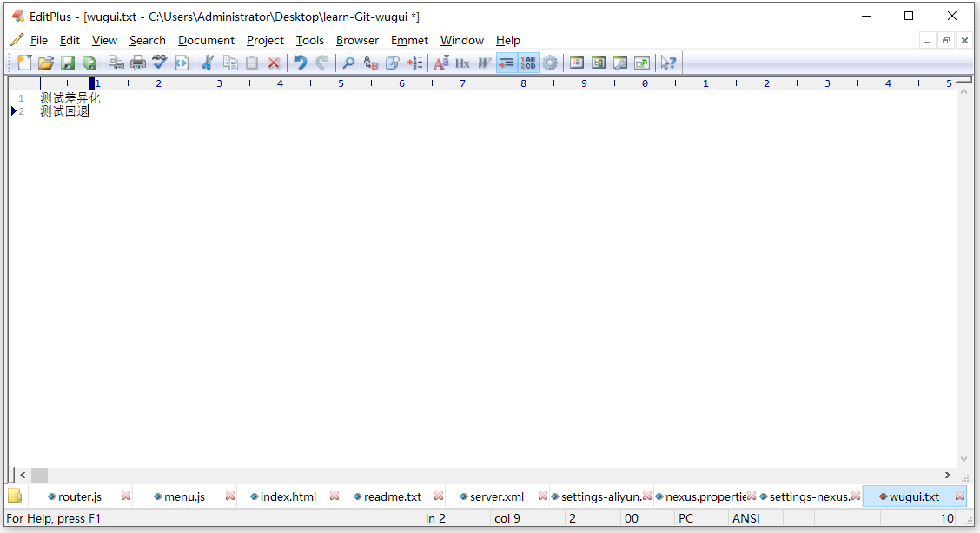Click the Save All icon
Viewport: 980px width, 533px height.
pyautogui.click(x=89, y=63)
